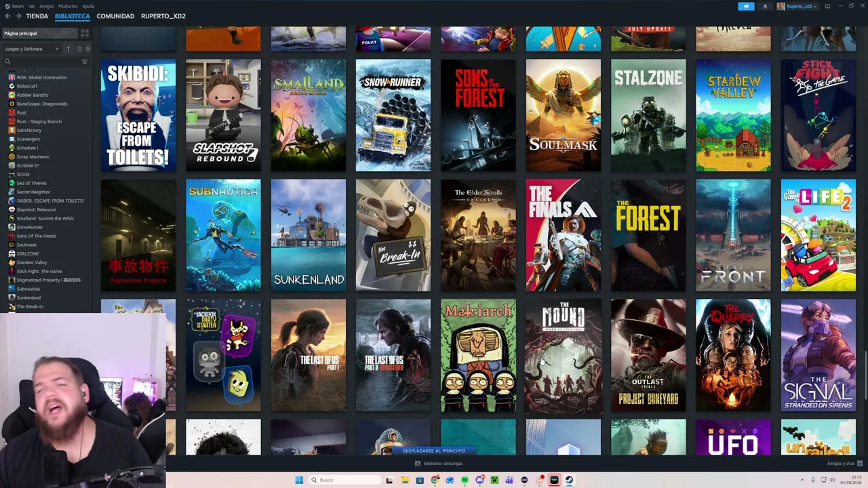Select "Secret Neighbor" in game list
The height and width of the screenshot is (488, 868).
34,192
